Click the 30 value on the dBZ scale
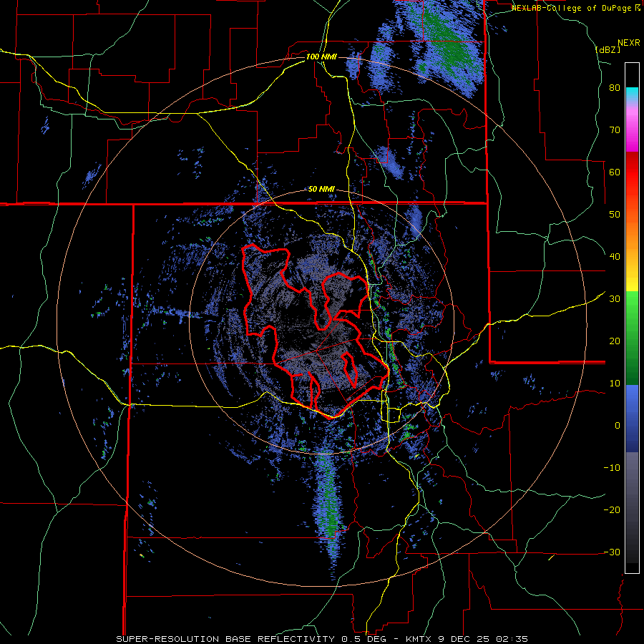 (x=615, y=298)
